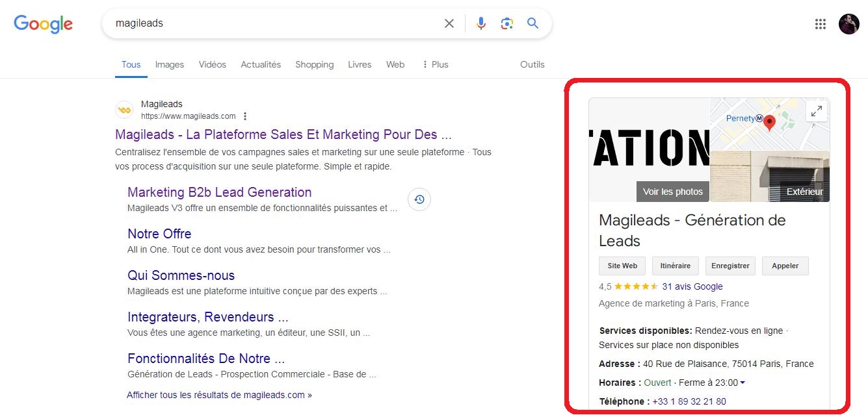The image size is (868, 415).
Task: Click the Google logo
Action: point(43,24)
